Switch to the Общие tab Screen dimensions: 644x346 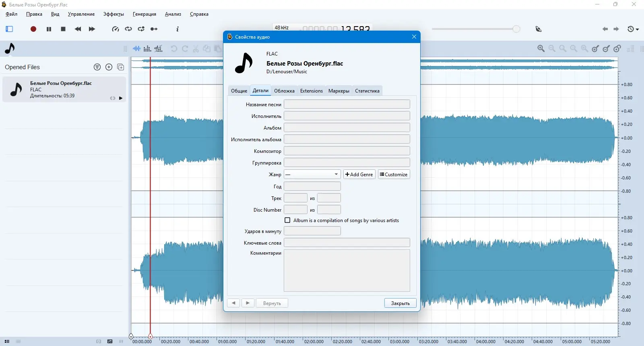(239, 91)
